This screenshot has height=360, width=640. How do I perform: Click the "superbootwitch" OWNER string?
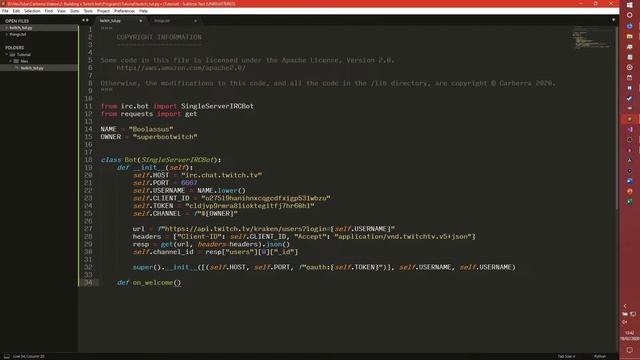(x=165, y=137)
